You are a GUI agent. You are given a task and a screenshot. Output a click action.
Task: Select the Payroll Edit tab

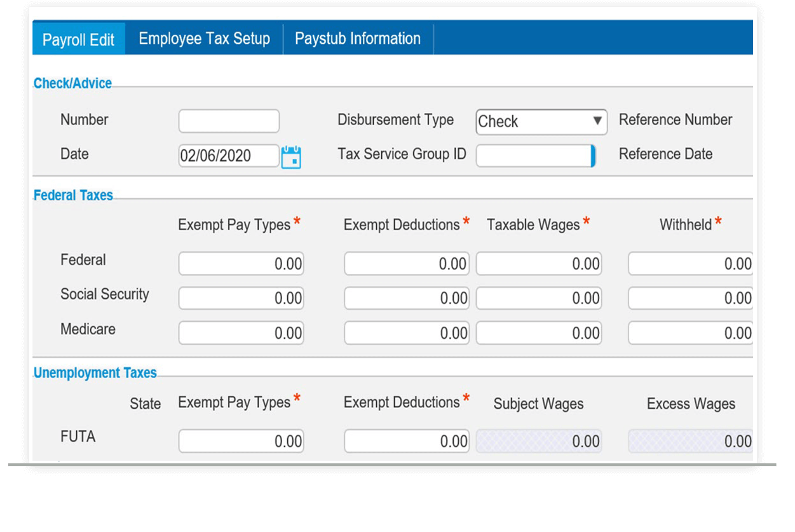[79, 39]
